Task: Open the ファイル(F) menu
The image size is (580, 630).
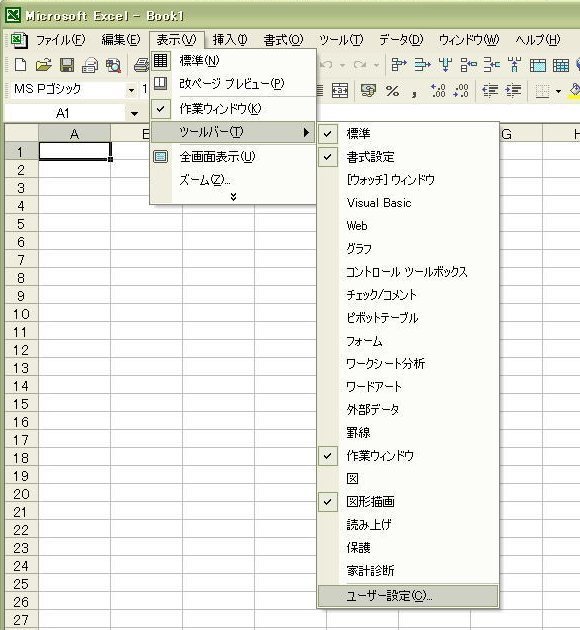Action: click(61, 40)
